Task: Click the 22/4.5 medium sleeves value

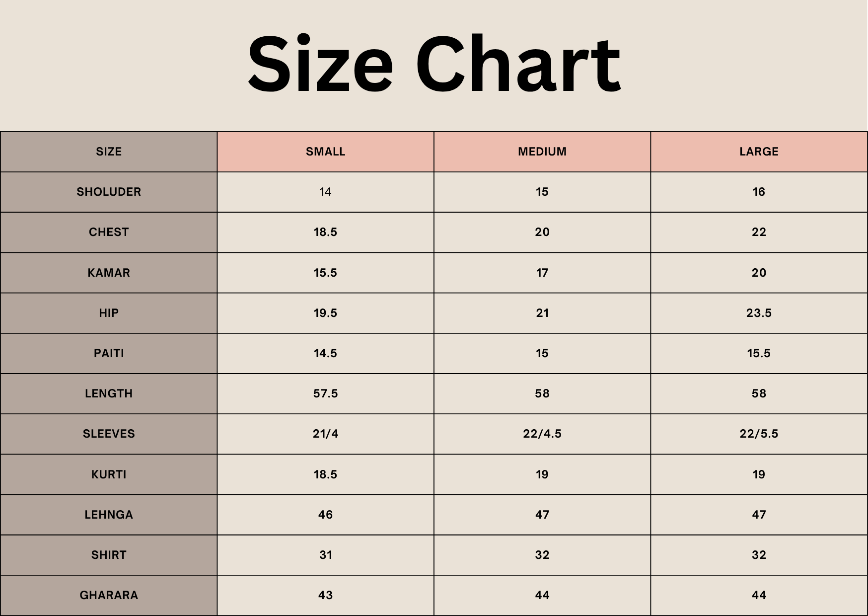Action: coord(542,434)
